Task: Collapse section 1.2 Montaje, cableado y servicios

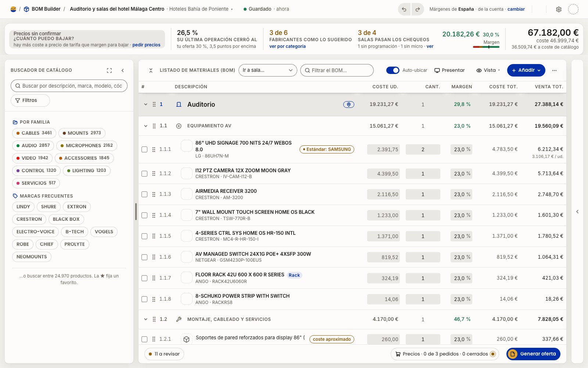Action: point(146,319)
